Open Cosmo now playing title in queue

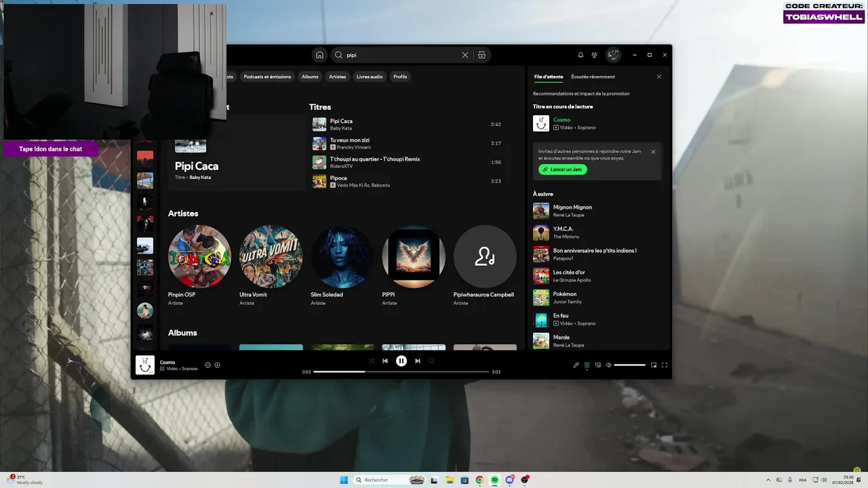(561, 120)
